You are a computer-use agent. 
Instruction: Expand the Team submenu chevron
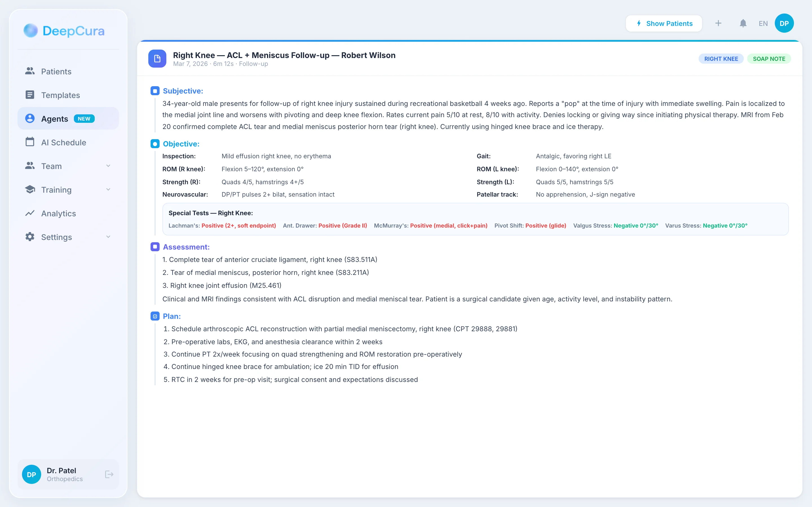click(x=108, y=166)
